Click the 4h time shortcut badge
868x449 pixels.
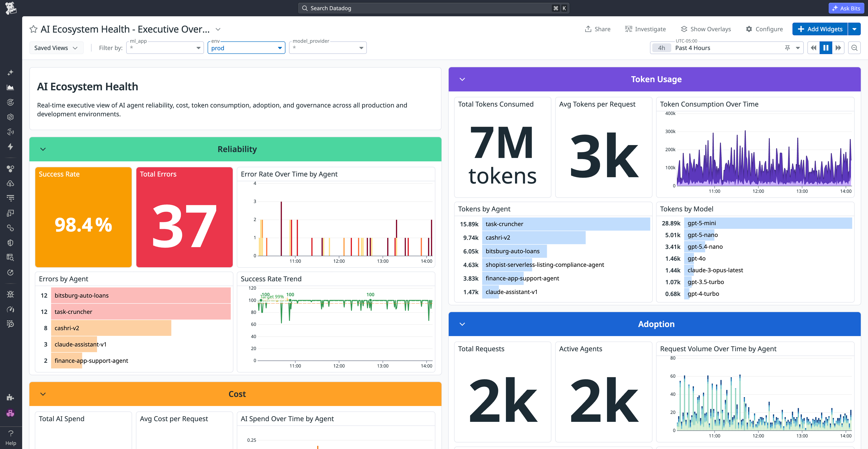pyautogui.click(x=662, y=48)
